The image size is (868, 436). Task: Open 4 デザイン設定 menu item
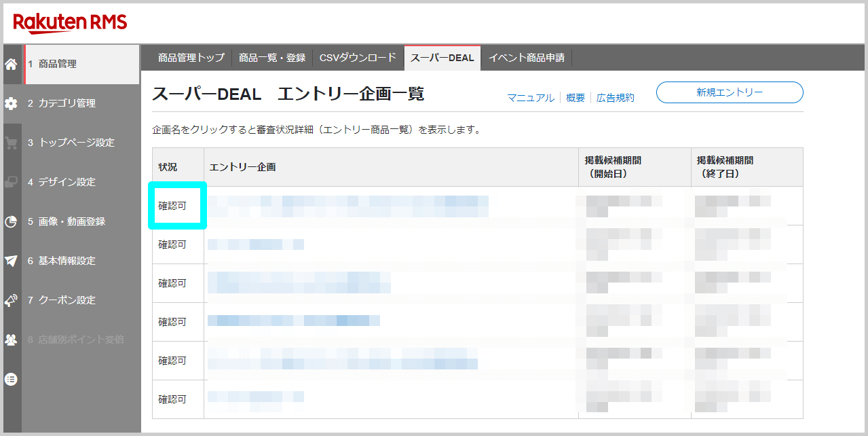click(x=81, y=182)
